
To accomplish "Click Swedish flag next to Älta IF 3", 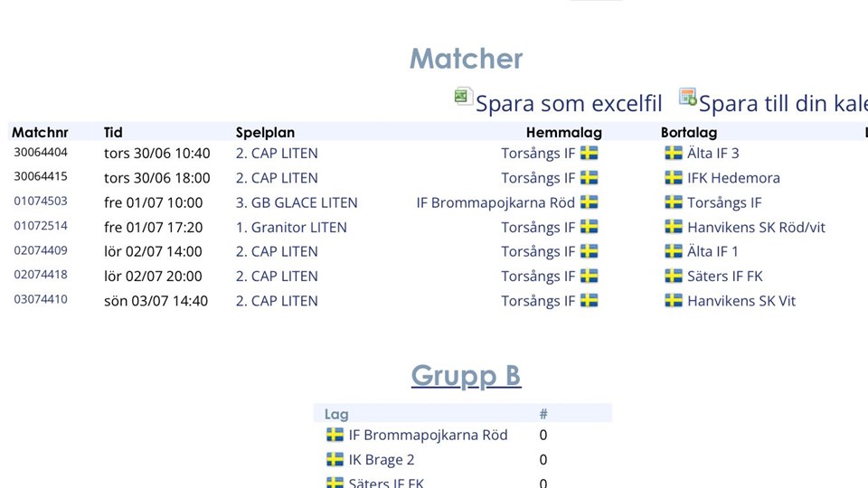I will pyautogui.click(x=674, y=154).
